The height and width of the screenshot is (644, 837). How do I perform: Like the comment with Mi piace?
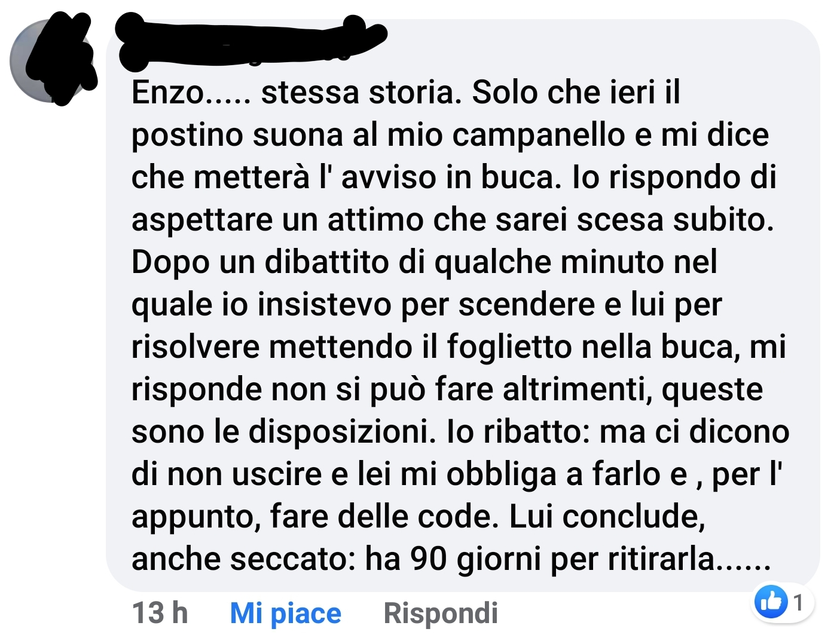coord(286,614)
